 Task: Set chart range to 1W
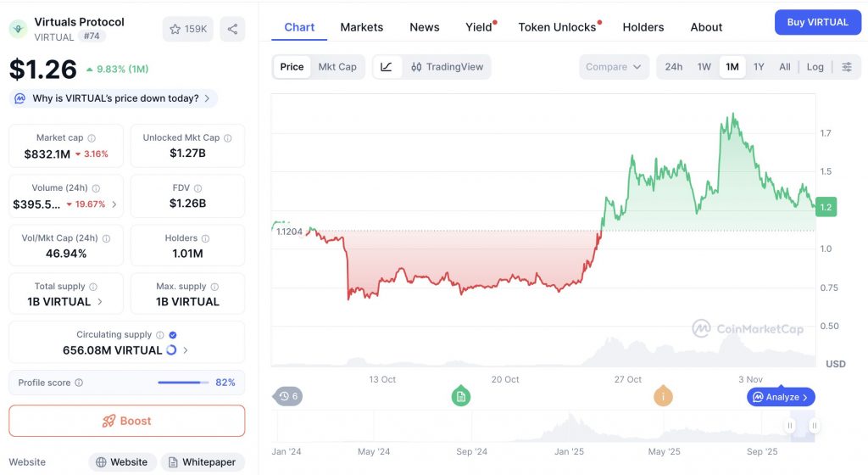(704, 67)
